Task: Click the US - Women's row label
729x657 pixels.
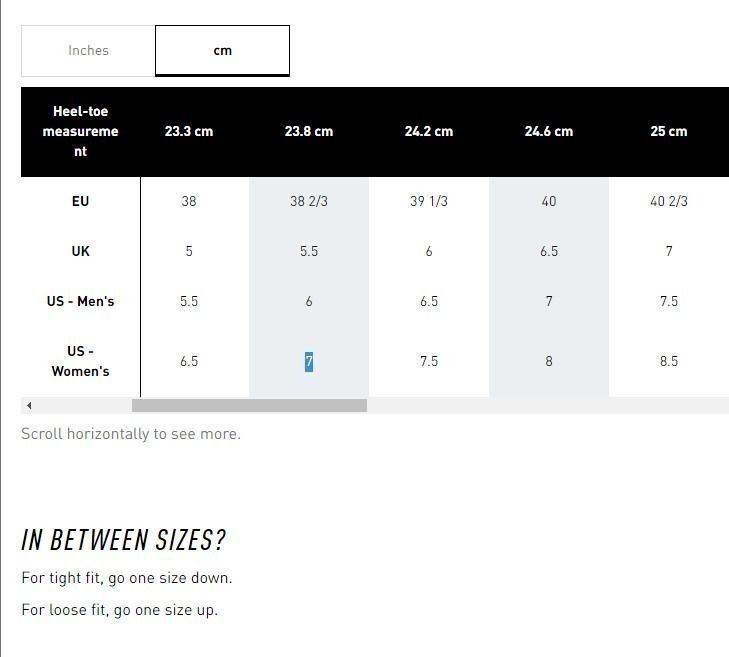Action: pos(80,361)
